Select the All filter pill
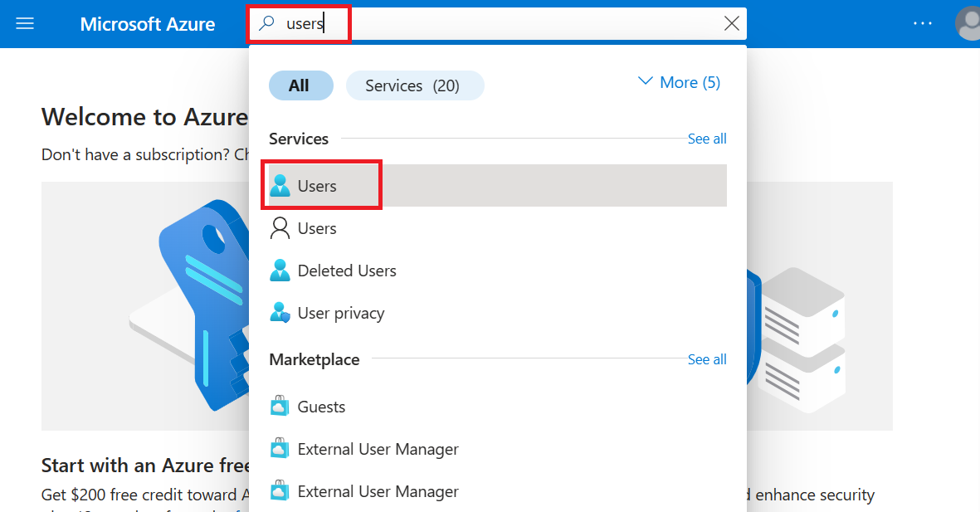This screenshot has width=980, height=512. tap(300, 85)
